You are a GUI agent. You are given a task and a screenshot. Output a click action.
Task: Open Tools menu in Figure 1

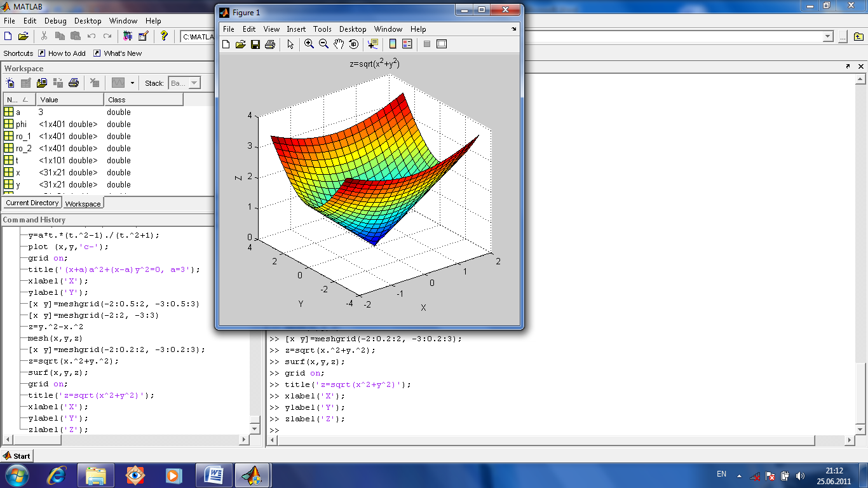(322, 29)
